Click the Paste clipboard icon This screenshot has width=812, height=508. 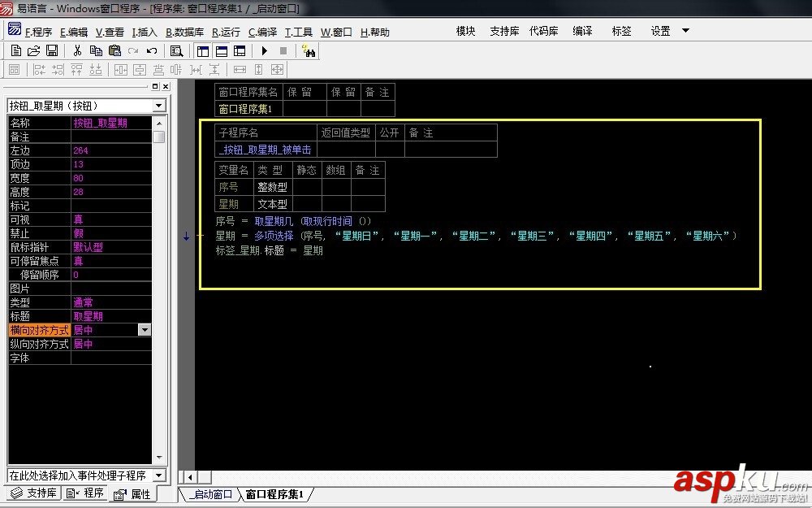pyautogui.click(x=114, y=50)
